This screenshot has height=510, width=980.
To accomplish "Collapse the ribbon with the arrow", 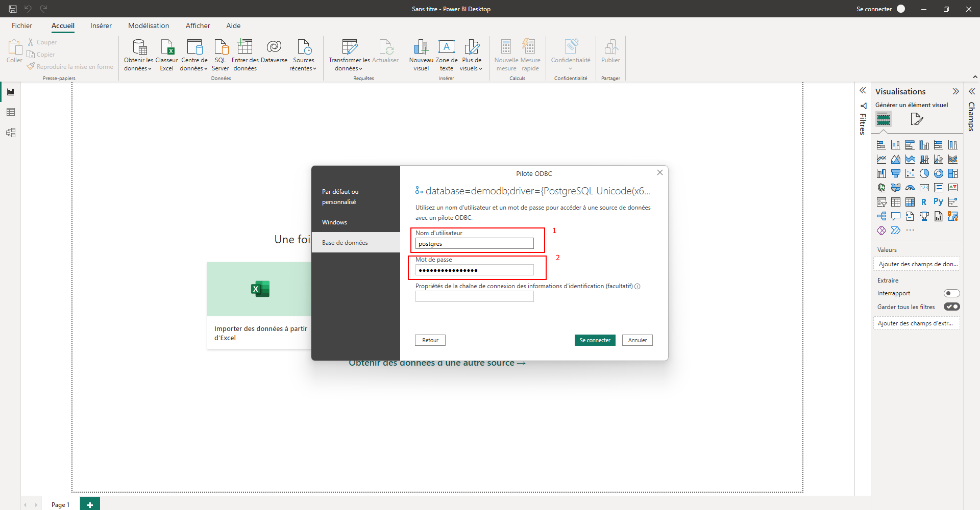I will (975, 77).
